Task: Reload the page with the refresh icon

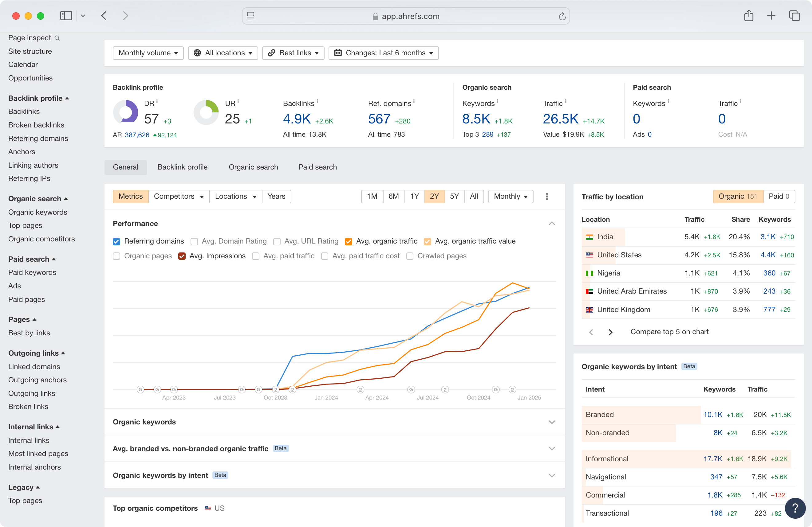Action: click(562, 16)
